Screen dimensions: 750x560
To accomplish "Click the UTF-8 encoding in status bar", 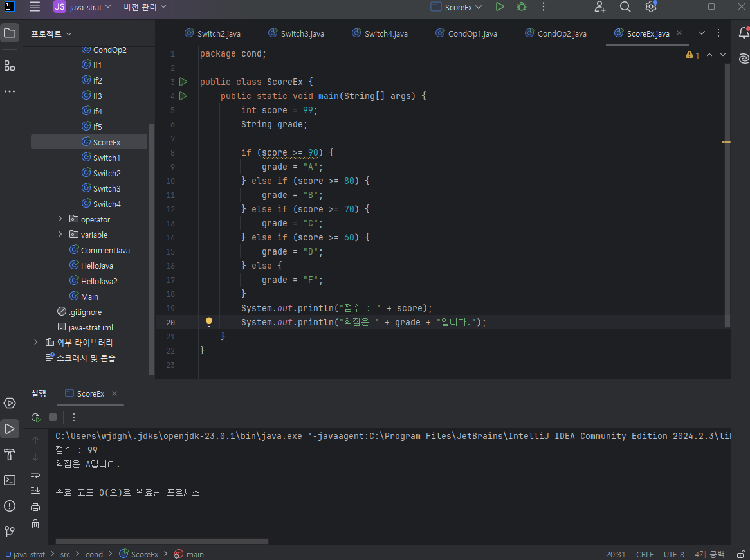I will click(674, 554).
